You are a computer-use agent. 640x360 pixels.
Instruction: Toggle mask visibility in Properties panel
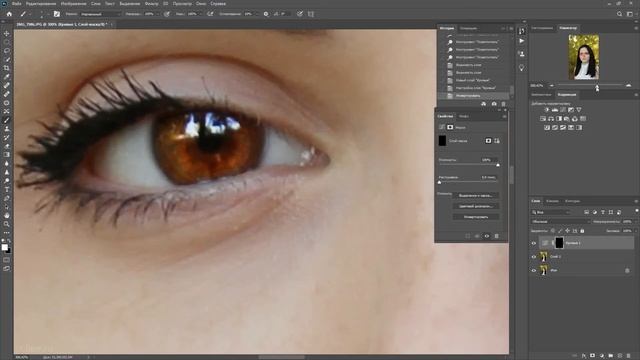coord(487,236)
